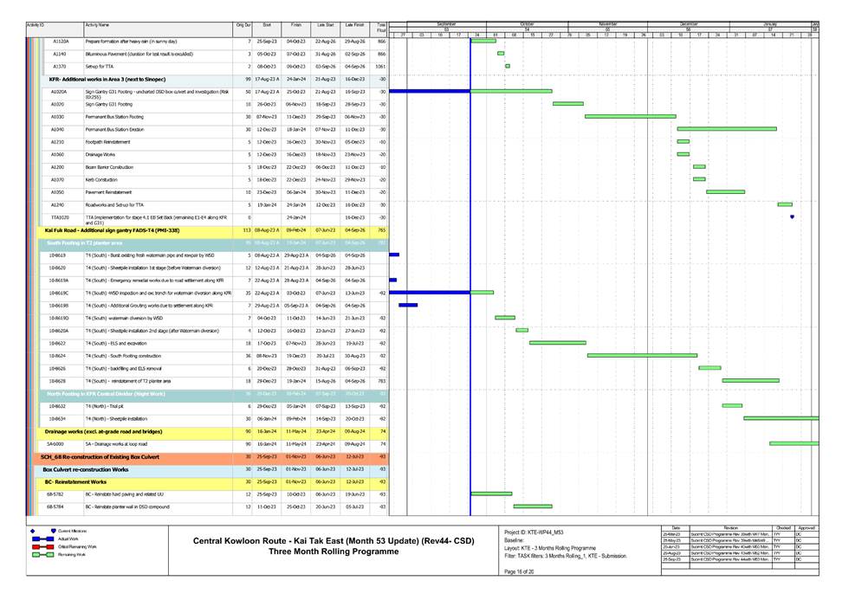Click the Activity ID column header

[x=36, y=27]
